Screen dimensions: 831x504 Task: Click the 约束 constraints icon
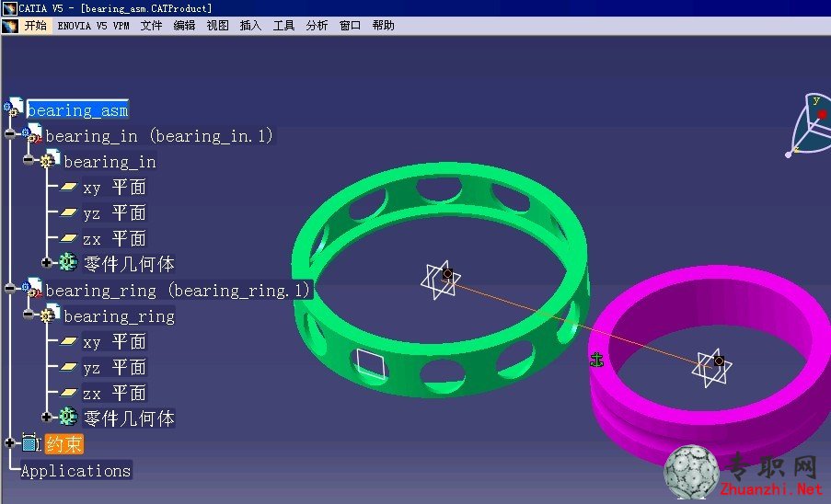click(x=30, y=442)
